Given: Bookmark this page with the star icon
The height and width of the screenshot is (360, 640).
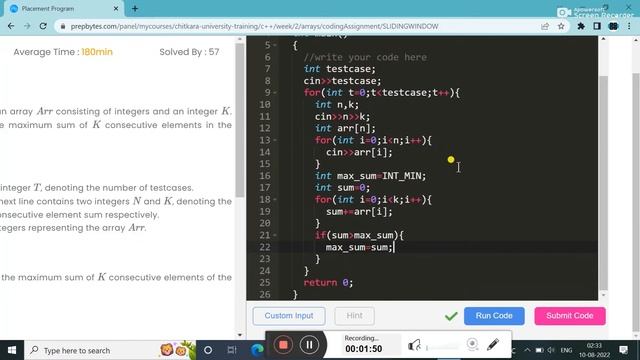Looking at the screenshot, I should pos(561,27).
